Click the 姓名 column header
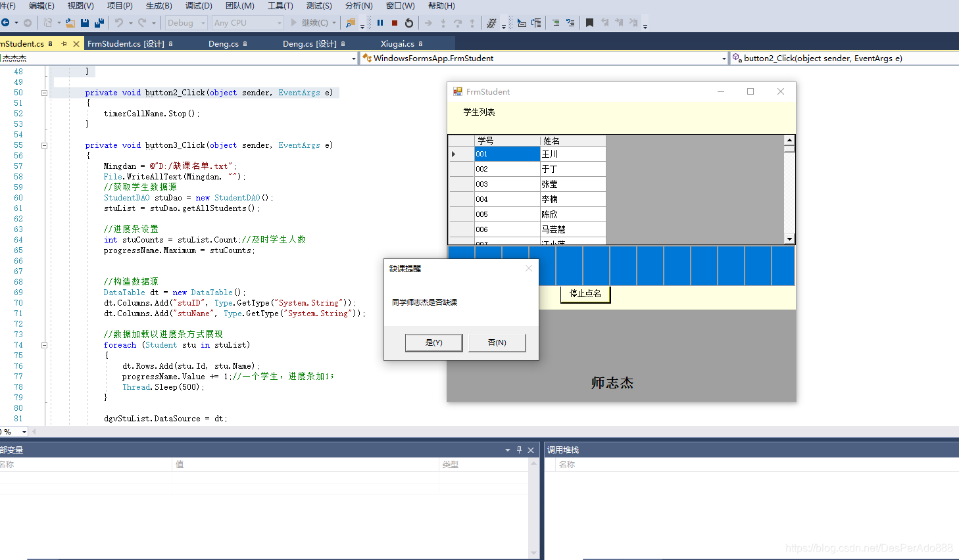 (573, 141)
